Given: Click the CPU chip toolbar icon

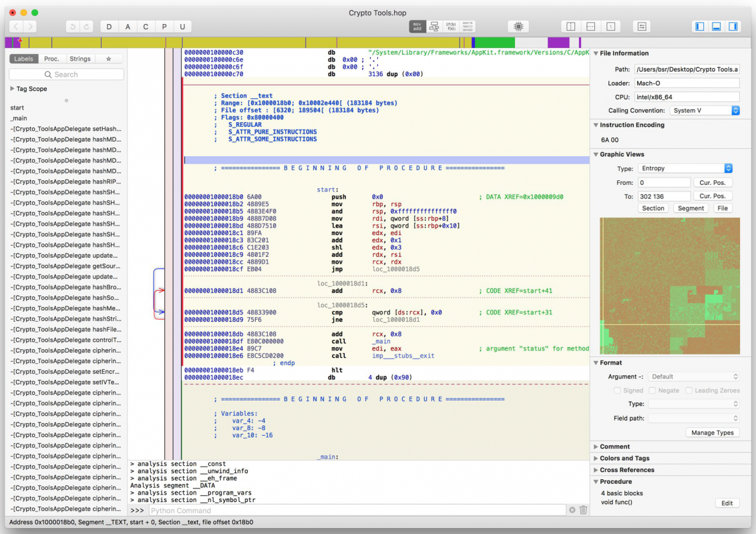Looking at the screenshot, I should click(518, 27).
